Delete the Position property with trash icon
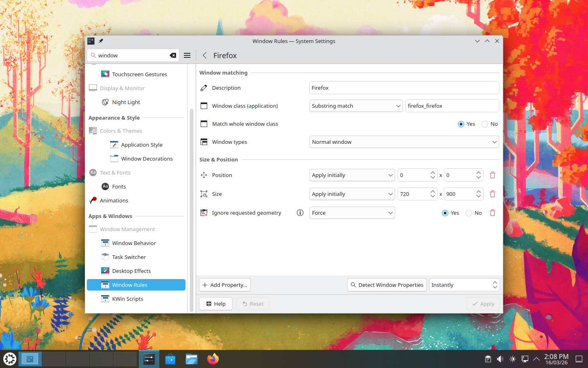 pyautogui.click(x=493, y=175)
